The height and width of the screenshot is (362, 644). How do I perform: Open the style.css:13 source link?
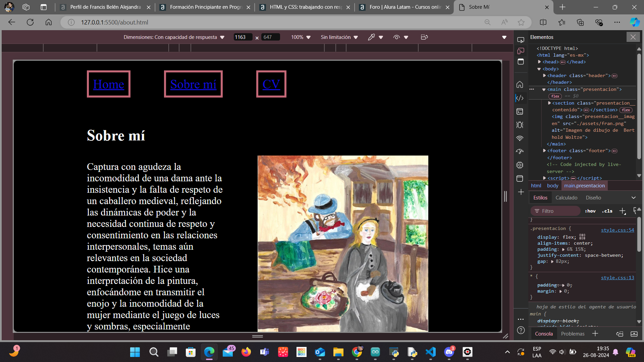618,278
